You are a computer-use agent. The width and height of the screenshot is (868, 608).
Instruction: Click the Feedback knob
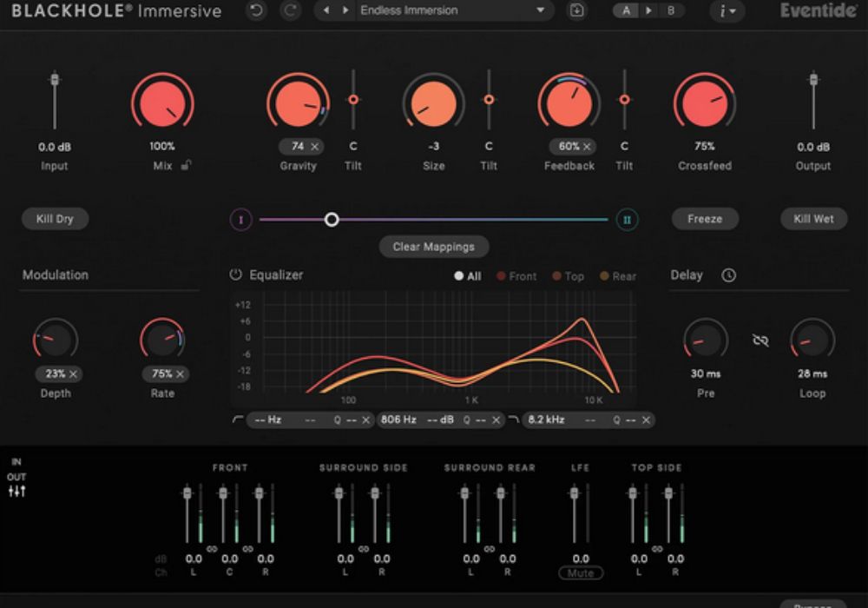[569, 103]
